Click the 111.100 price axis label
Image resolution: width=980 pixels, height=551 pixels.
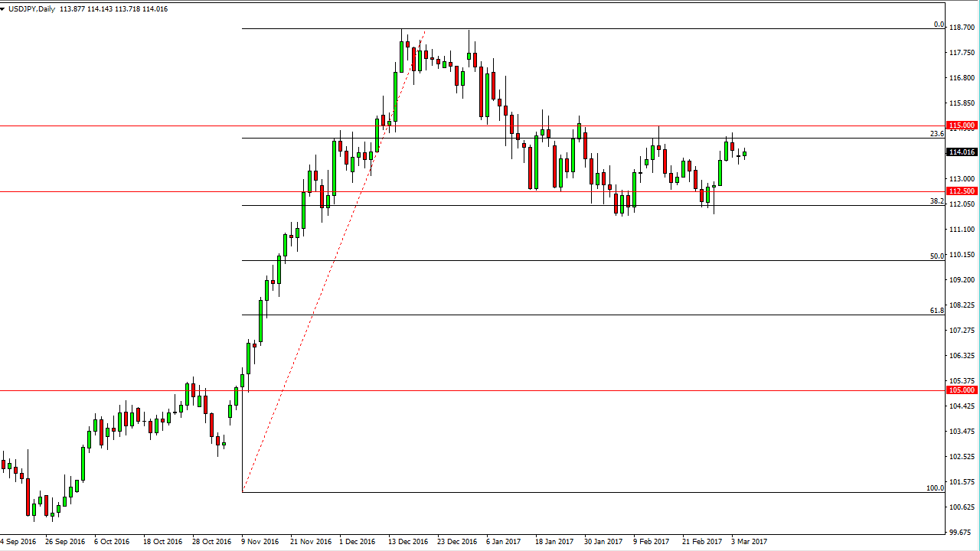961,230
